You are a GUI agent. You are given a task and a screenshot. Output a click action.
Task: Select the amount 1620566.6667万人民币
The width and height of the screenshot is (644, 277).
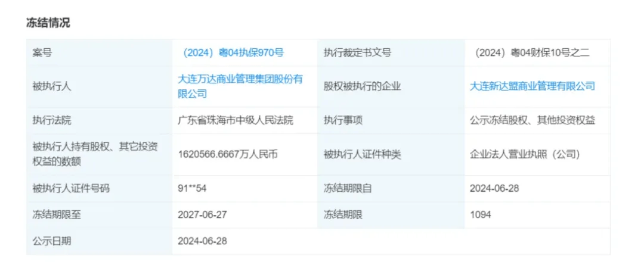pyautogui.click(x=228, y=155)
